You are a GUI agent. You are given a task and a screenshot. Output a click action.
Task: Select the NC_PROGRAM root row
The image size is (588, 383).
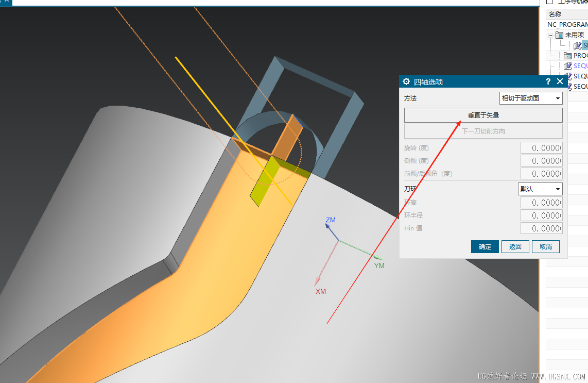(567, 24)
